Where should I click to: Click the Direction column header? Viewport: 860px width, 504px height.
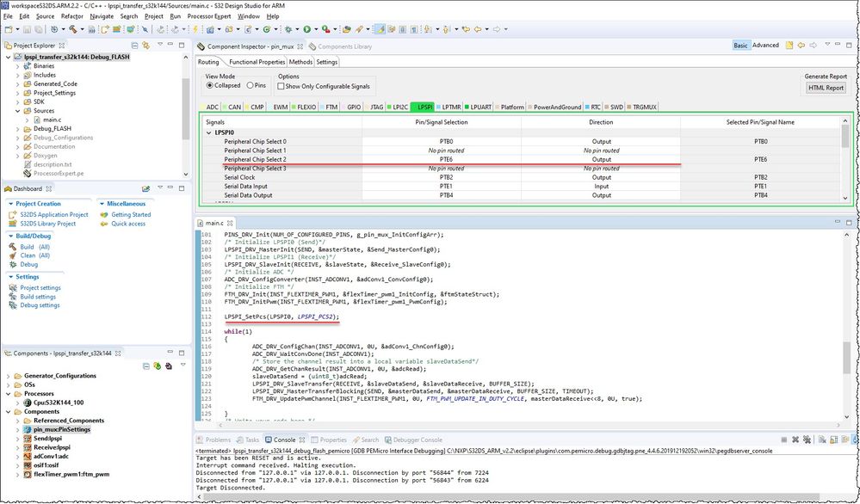pos(601,122)
